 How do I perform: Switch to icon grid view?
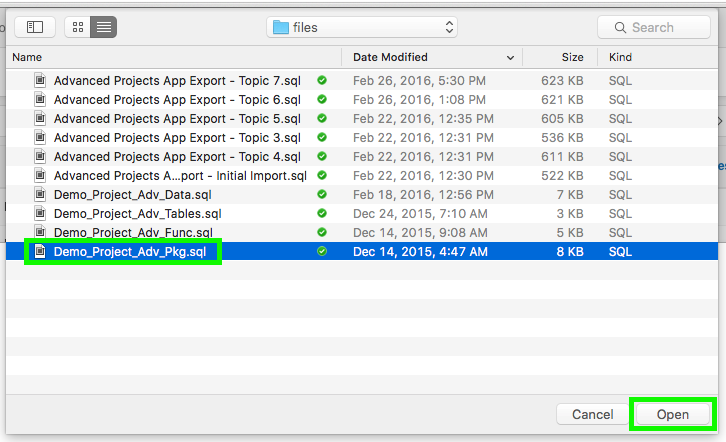(78, 27)
